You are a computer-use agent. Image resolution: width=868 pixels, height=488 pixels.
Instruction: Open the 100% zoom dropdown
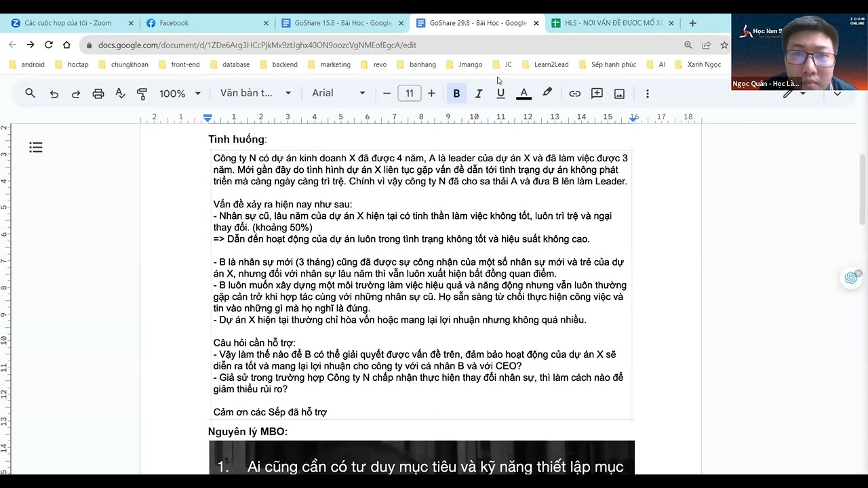point(180,94)
